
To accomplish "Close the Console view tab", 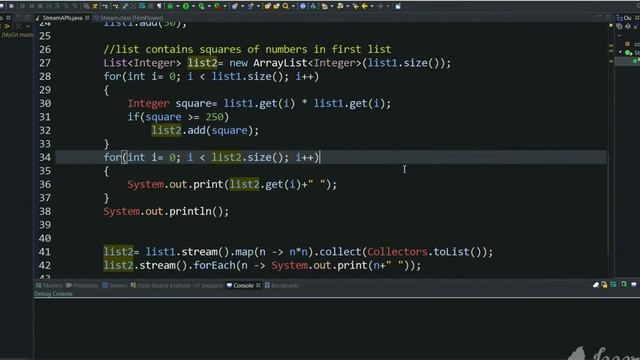I will pos(258,285).
